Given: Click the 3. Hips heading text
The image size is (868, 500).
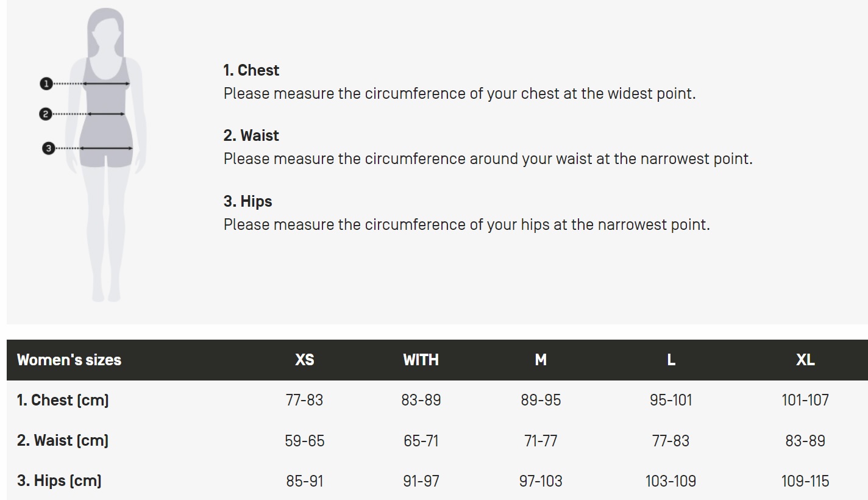Looking at the screenshot, I should pos(247,201).
